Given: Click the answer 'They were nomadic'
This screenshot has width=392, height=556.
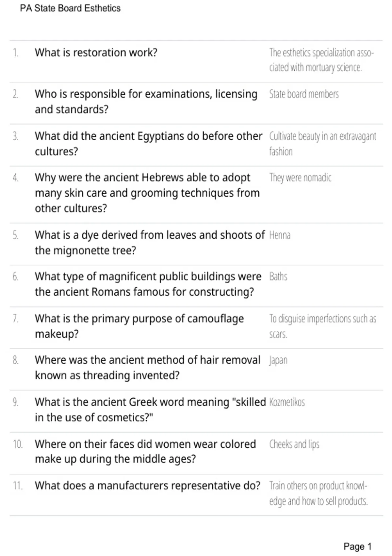Looking at the screenshot, I should pyautogui.click(x=300, y=178).
